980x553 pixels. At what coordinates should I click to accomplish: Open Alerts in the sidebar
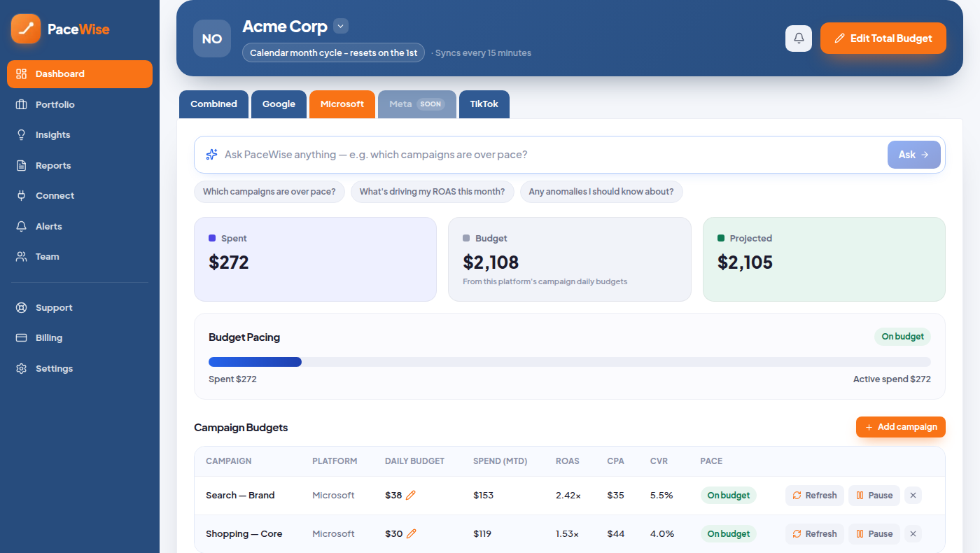tap(80, 226)
